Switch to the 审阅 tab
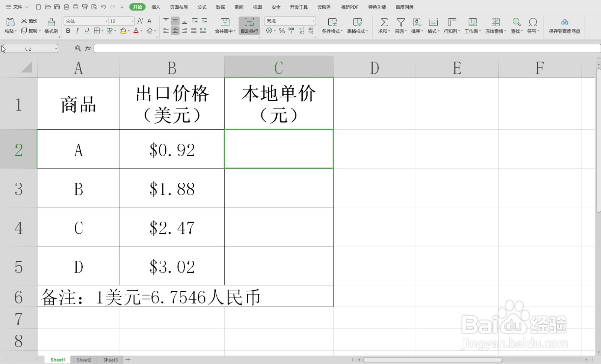This screenshot has height=364, width=601. 239,7
